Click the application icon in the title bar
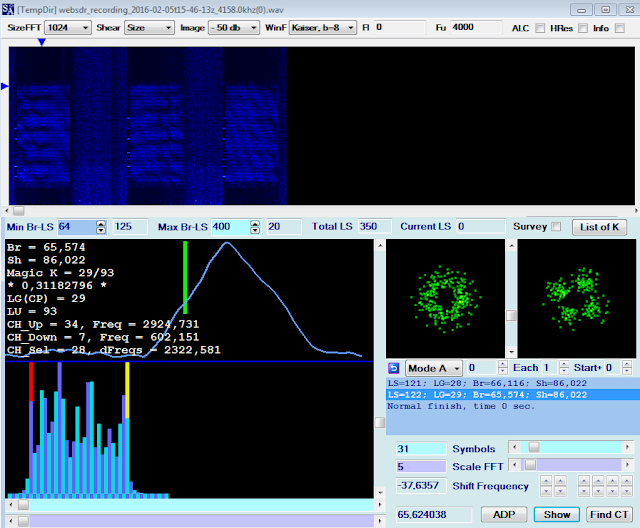 [8, 8]
